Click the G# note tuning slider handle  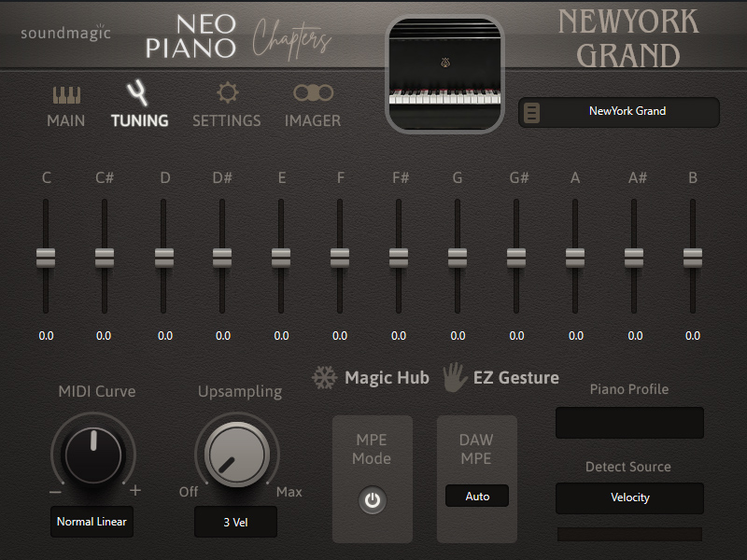coord(516,258)
